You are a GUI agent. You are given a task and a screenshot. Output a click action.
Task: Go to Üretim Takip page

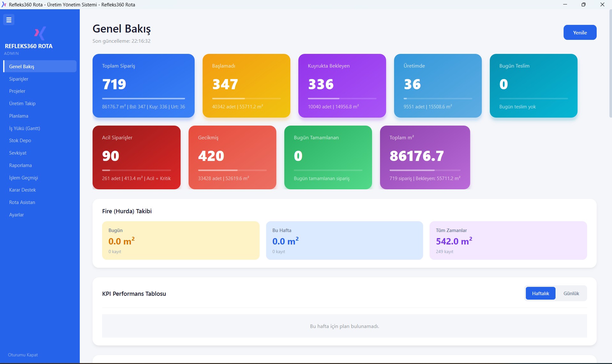pyautogui.click(x=22, y=104)
